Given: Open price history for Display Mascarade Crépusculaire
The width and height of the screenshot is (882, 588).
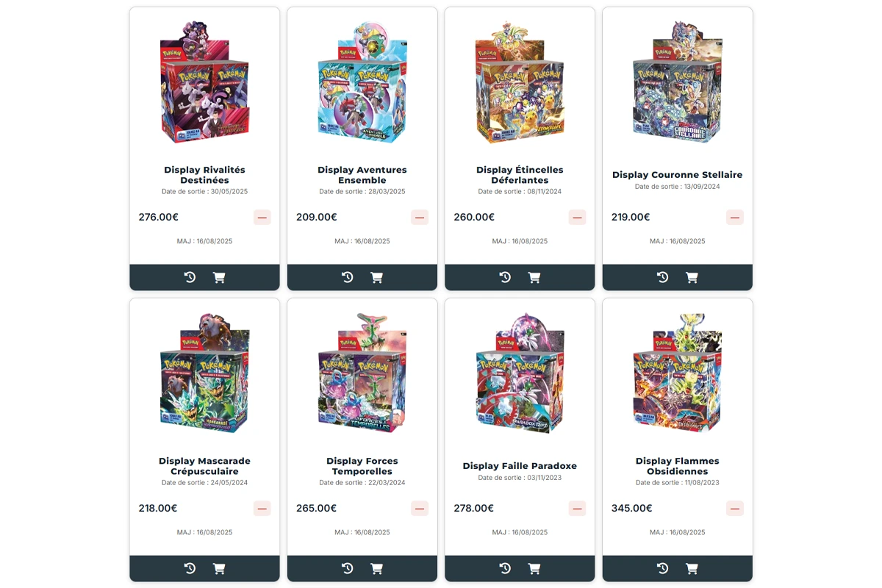Looking at the screenshot, I should click(x=190, y=568).
